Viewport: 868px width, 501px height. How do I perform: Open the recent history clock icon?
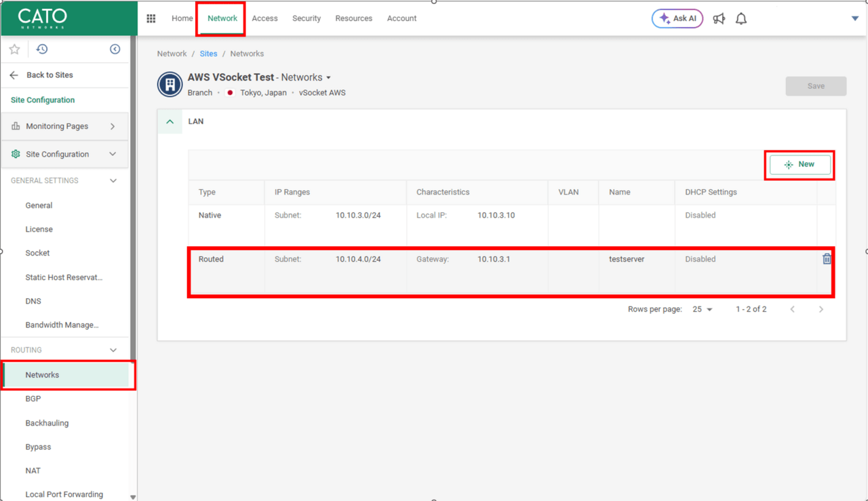click(42, 49)
